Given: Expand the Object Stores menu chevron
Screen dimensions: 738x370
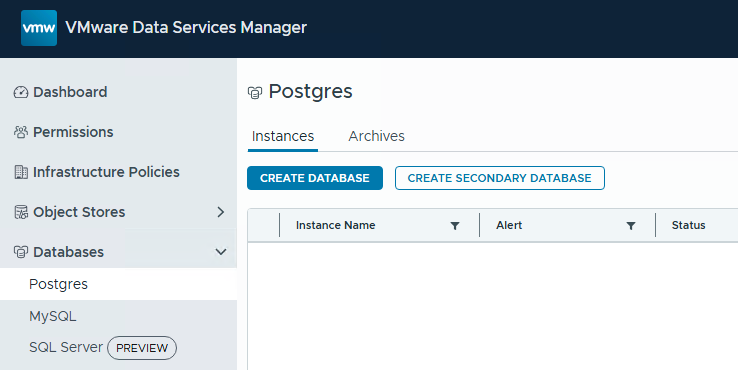Looking at the screenshot, I should point(220,212).
